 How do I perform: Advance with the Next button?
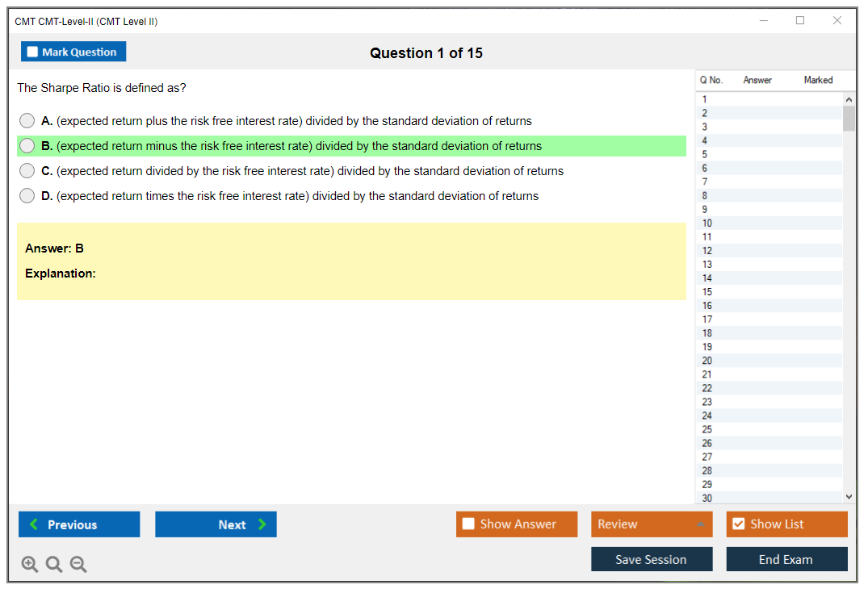(216, 524)
